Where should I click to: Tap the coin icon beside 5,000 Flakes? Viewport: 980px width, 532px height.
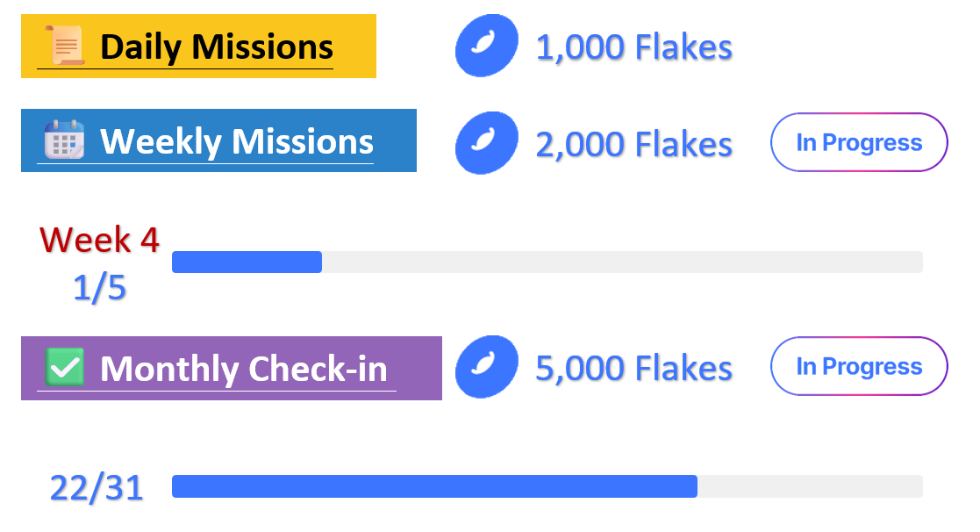tap(485, 367)
